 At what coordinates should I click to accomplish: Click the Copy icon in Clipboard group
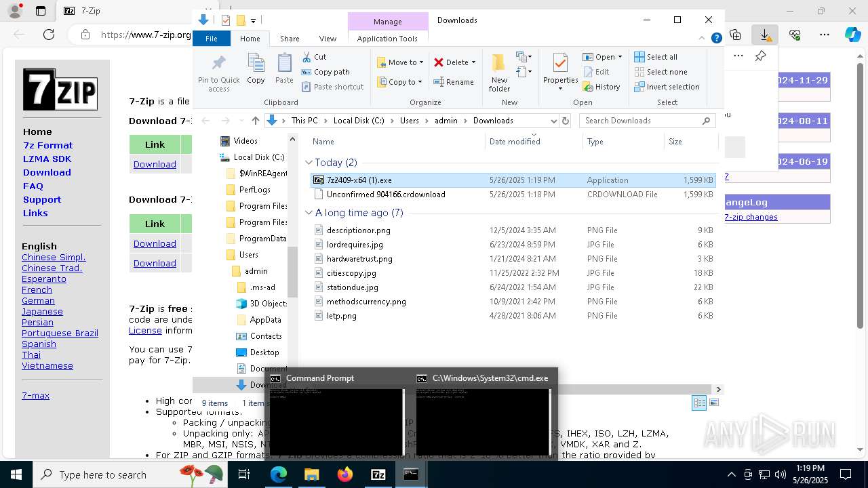(256, 69)
